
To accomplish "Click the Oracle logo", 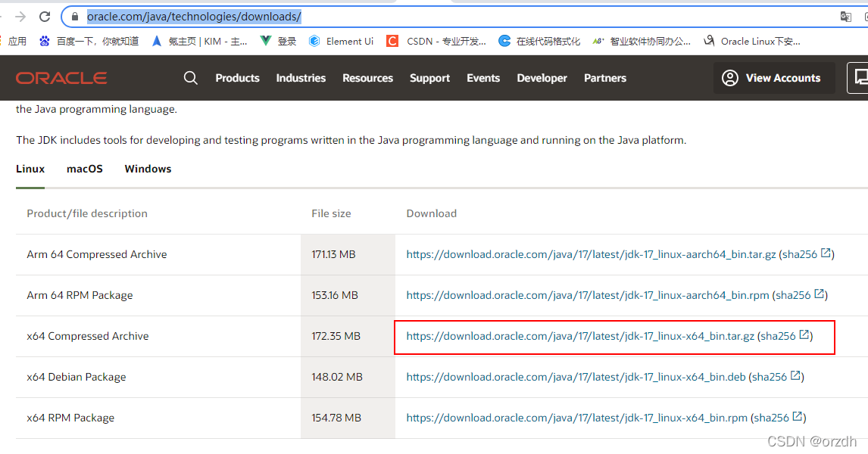I will click(x=61, y=78).
